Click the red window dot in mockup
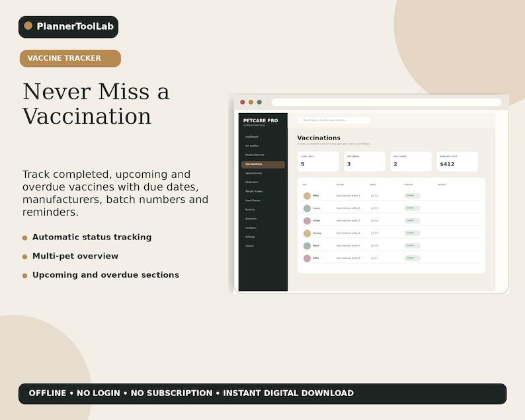The height and width of the screenshot is (420, 525). 243,102
